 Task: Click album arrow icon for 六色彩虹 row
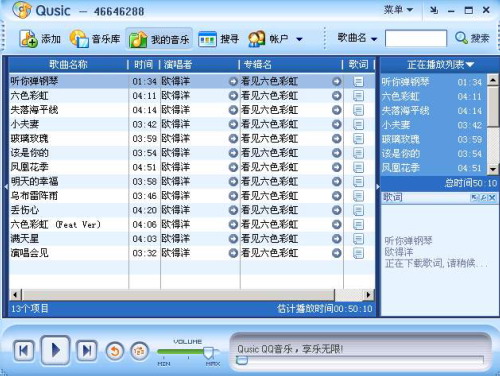[x=337, y=96]
